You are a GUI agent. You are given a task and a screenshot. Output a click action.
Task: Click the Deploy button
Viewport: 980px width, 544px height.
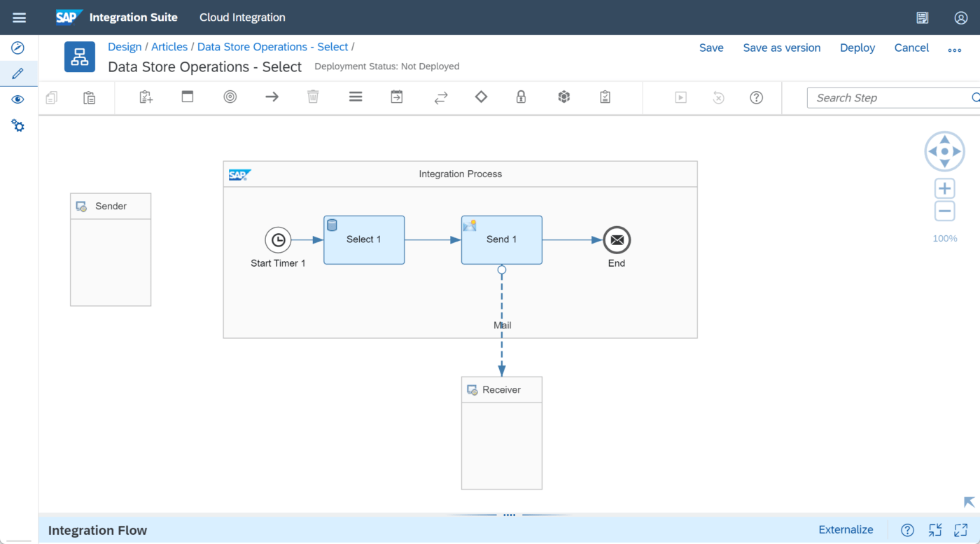[857, 48]
